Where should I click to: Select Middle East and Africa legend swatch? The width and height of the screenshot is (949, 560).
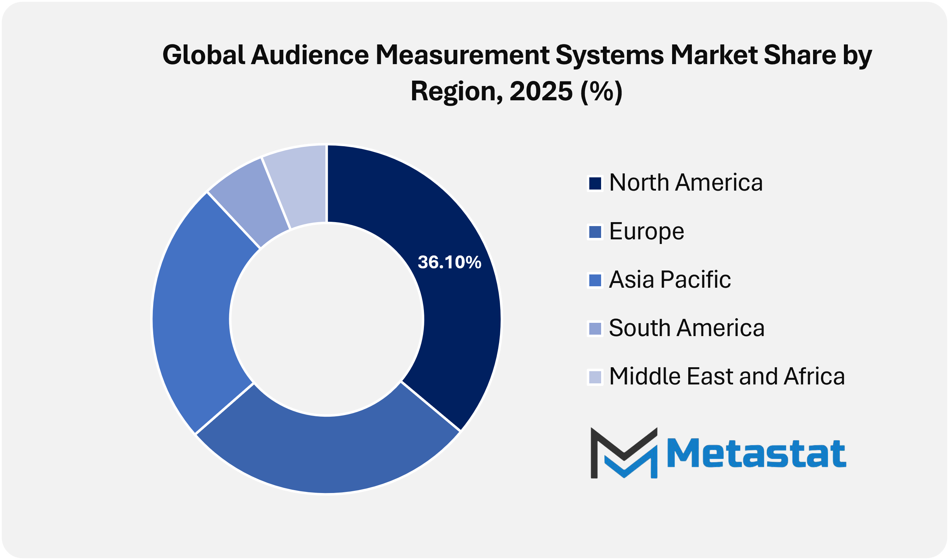595,377
